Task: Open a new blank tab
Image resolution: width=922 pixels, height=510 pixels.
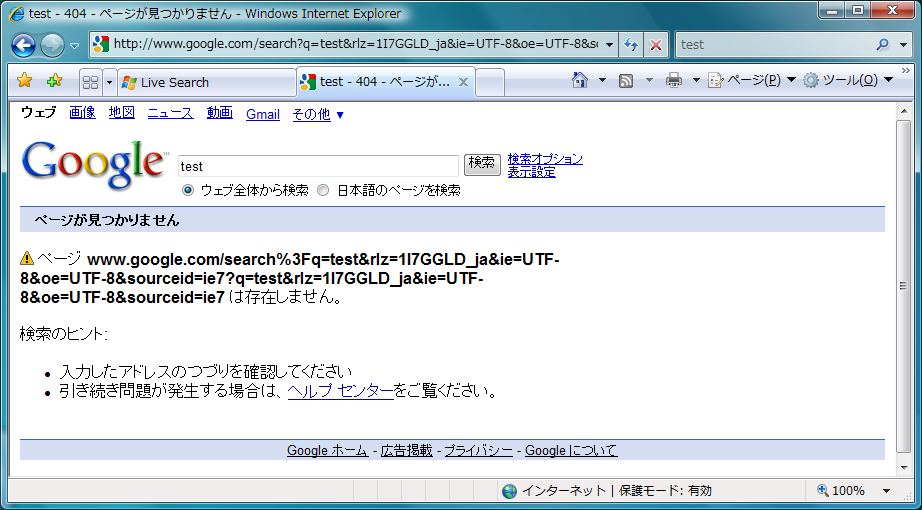Action: point(490,82)
